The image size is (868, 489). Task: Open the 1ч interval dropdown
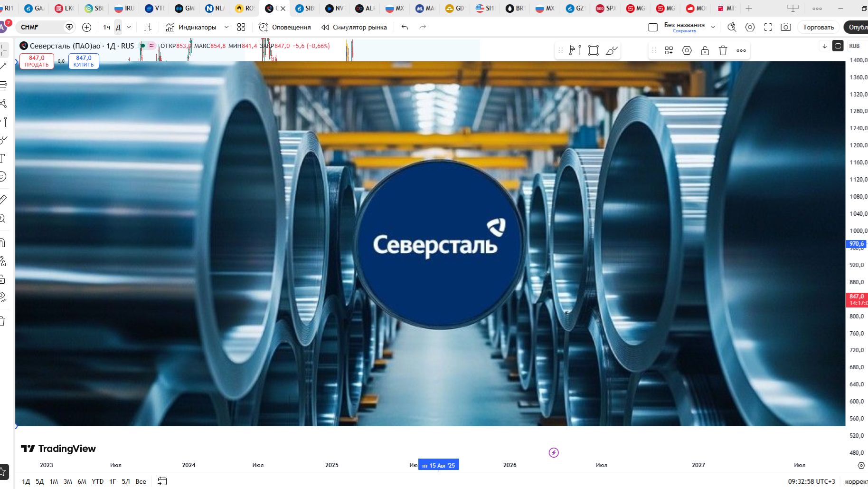107,27
